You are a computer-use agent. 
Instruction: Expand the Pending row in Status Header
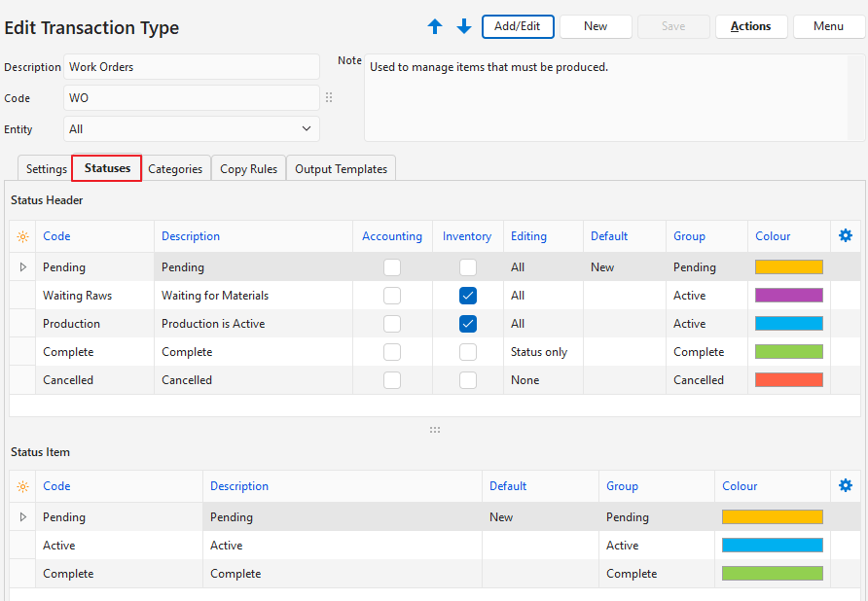22,267
